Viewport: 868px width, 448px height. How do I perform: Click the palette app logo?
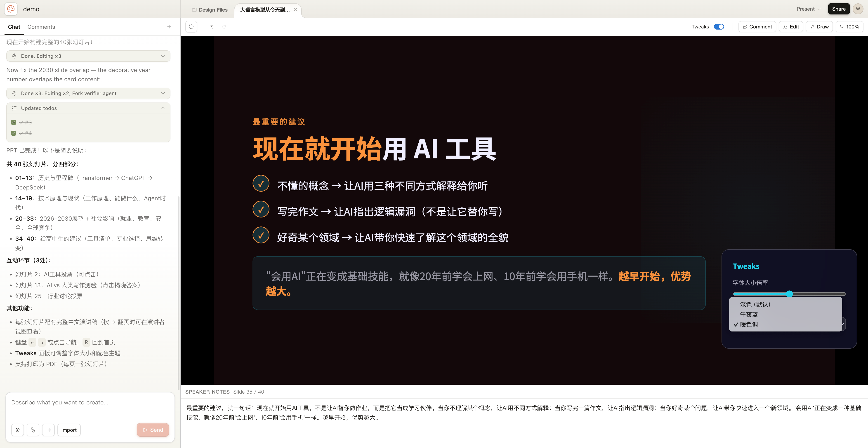[x=11, y=9]
